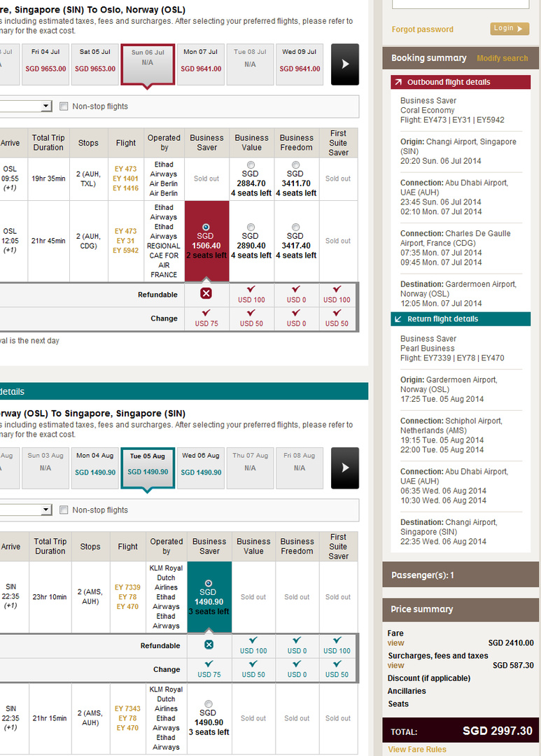Image resolution: width=541 pixels, height=756 pixels.
Task: Click the outbound next dates arrow button
Action: tap(344, 64)
